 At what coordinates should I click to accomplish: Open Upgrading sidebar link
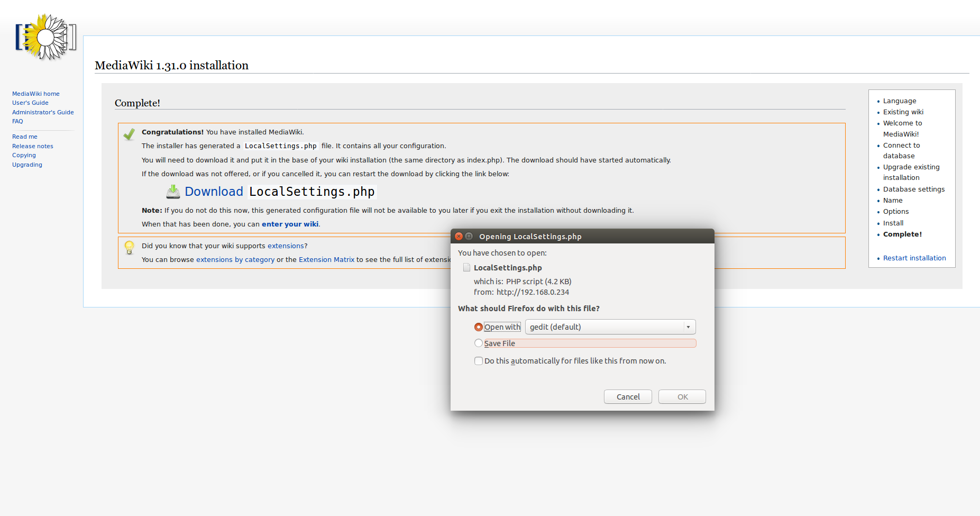(x=27, y=165)
